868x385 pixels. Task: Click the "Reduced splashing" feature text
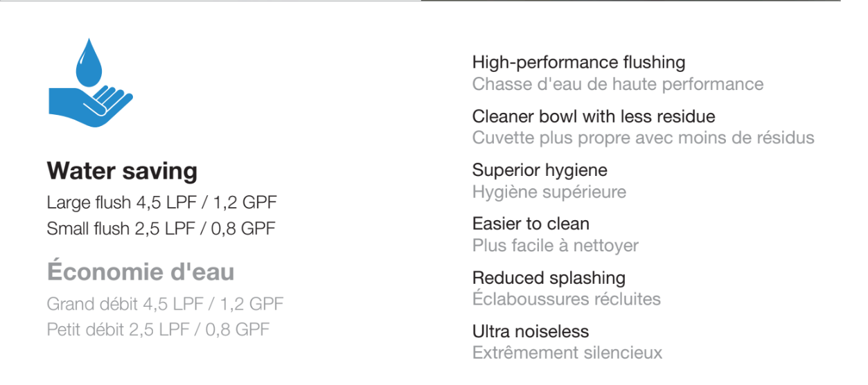[x=549, y=278]
